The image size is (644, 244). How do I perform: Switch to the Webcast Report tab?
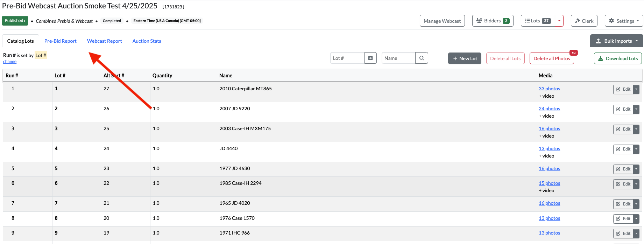pos(104,41)
